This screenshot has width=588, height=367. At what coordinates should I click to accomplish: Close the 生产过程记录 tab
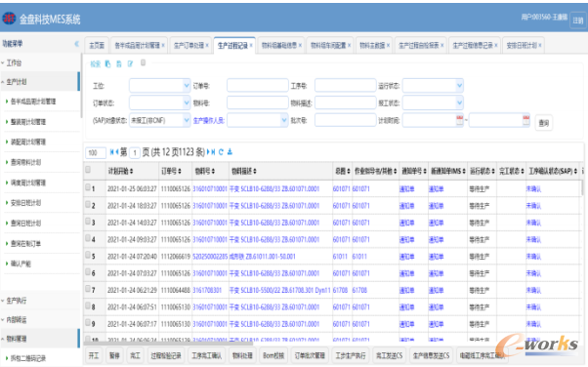[x=251, y=45]
